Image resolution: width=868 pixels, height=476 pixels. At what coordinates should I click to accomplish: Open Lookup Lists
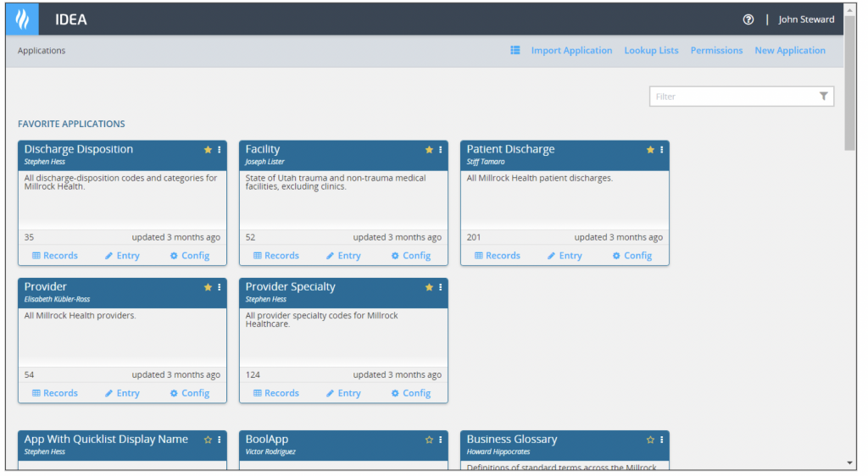click(651, 50)
